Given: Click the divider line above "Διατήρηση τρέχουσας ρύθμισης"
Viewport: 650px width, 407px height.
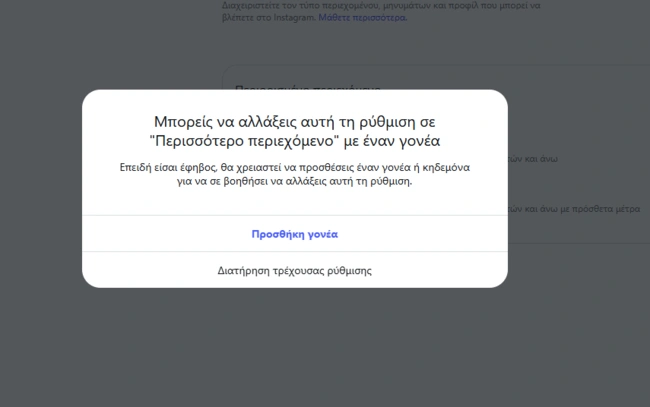Looking at the screenshot, I should tap(294, 252).
